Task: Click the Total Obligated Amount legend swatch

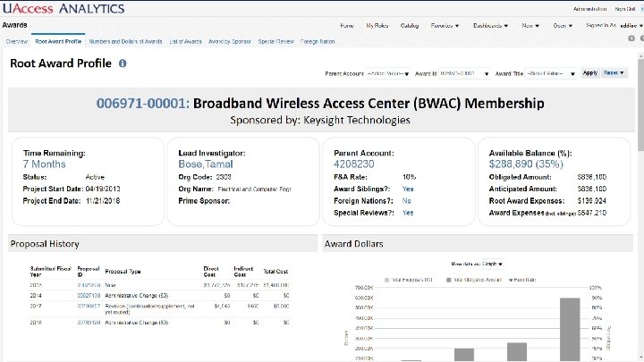Action: [x=448, y=280]
